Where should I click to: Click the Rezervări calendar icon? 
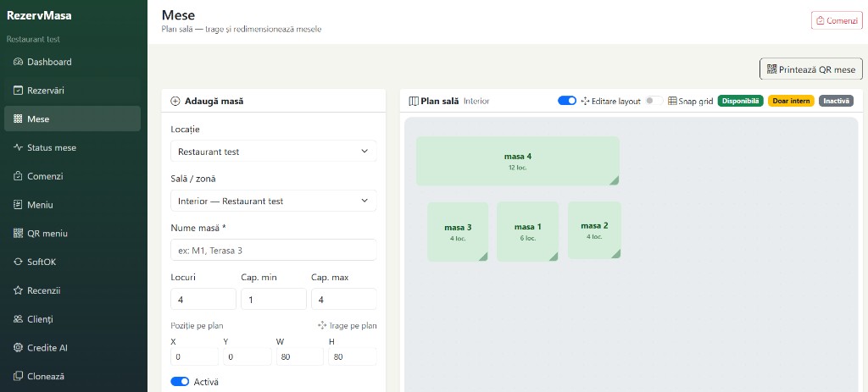tap(18, 90)
